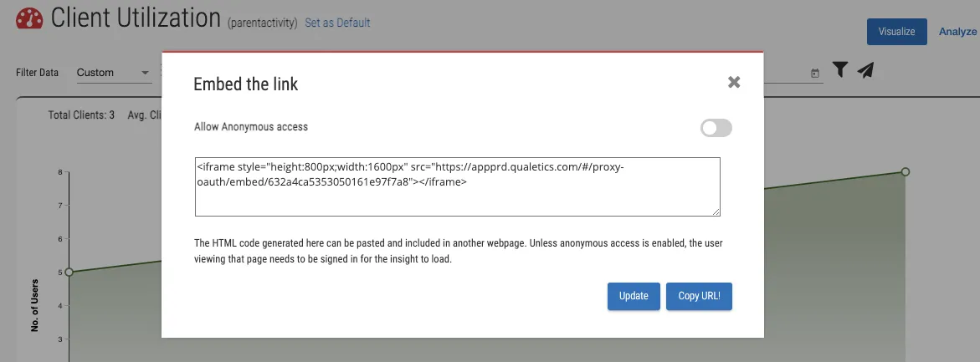Viewport: 980px width, 362px height.
Task: Click the chart data point at value 8
Action: tap(905, 171)
